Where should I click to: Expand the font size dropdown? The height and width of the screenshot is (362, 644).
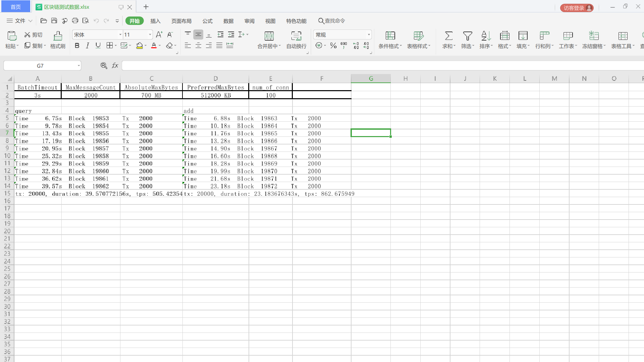click(150, 35)
